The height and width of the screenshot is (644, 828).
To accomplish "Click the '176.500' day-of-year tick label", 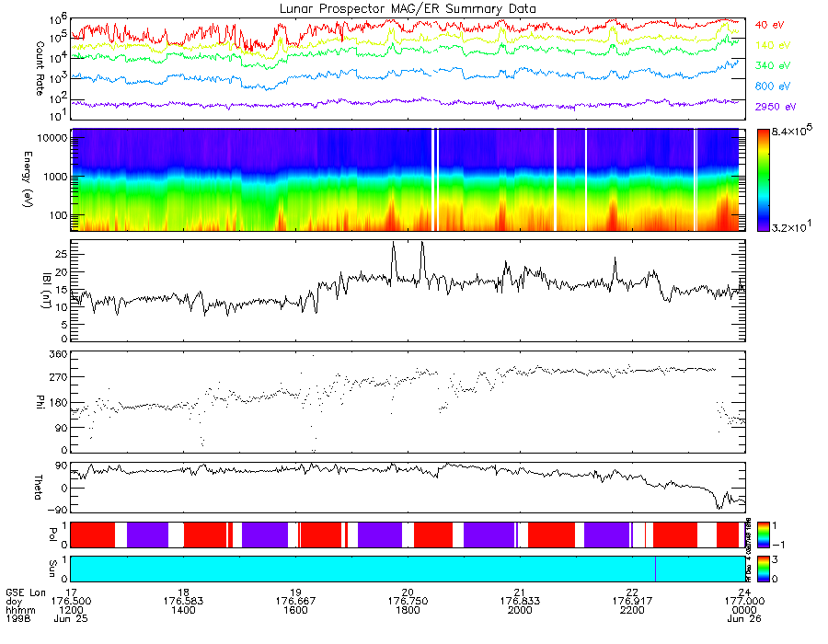I will click(71, 602).
